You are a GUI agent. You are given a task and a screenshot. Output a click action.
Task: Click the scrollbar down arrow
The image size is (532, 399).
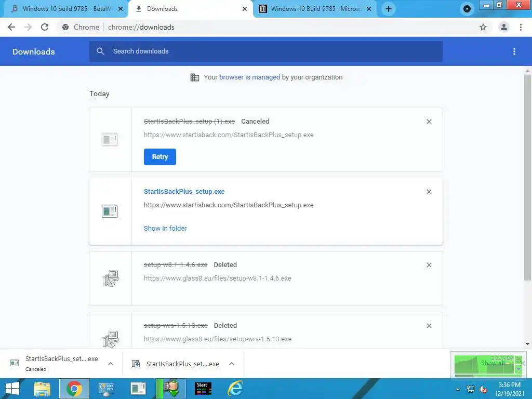pos(527,344)
